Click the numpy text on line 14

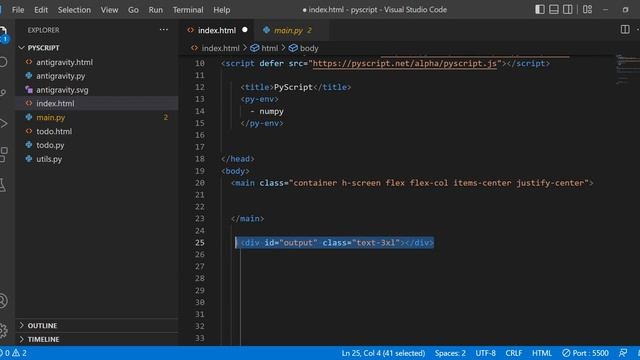[x=271, y=111]
